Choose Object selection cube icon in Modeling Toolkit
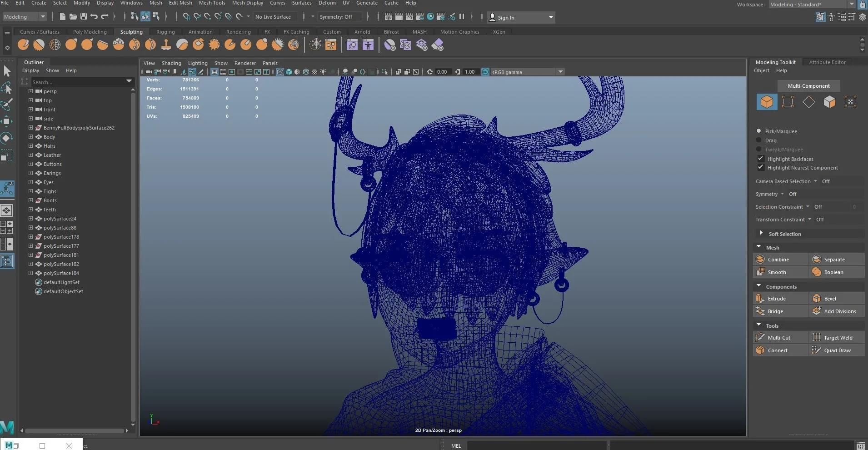The height and width of the screenshot is (450, 868). point(767,102)
